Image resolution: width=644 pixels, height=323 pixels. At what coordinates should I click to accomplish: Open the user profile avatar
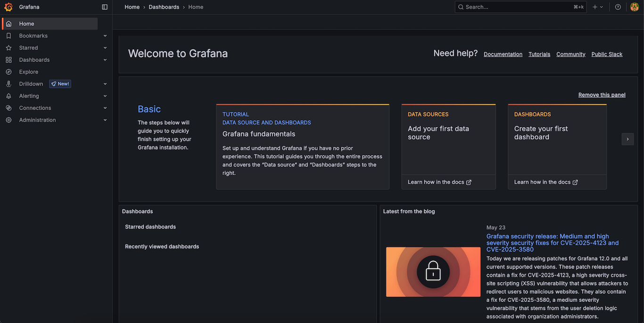tap(635, 7)
